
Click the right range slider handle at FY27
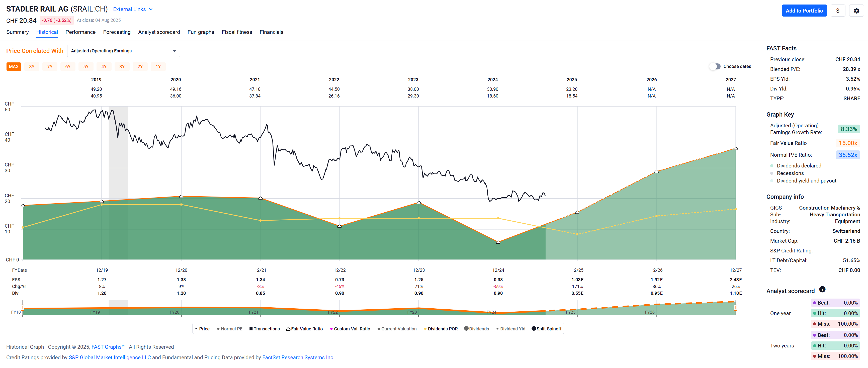point(736,307)
